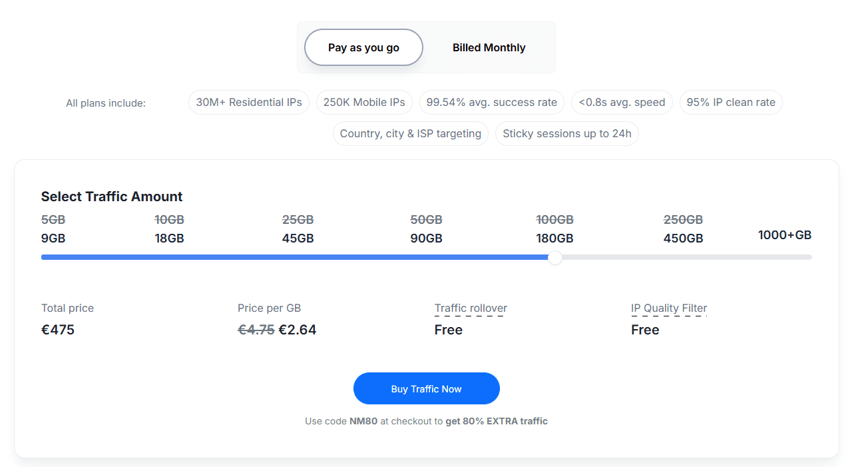Image resolution: width=868 pixels, height=467 pixels.
Task: Select the Pay as you go tab
Action: (x=363, y=47)
